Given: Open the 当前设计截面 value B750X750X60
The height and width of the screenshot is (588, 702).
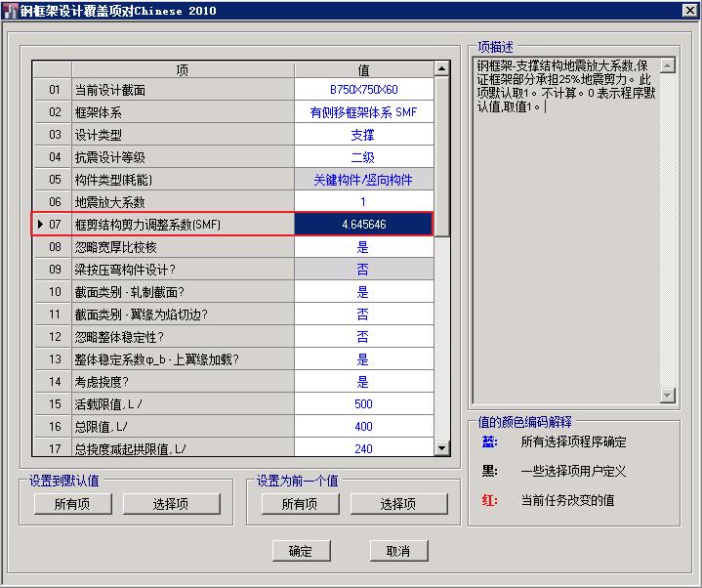Looking at the screenshot, I should point(363,90).
